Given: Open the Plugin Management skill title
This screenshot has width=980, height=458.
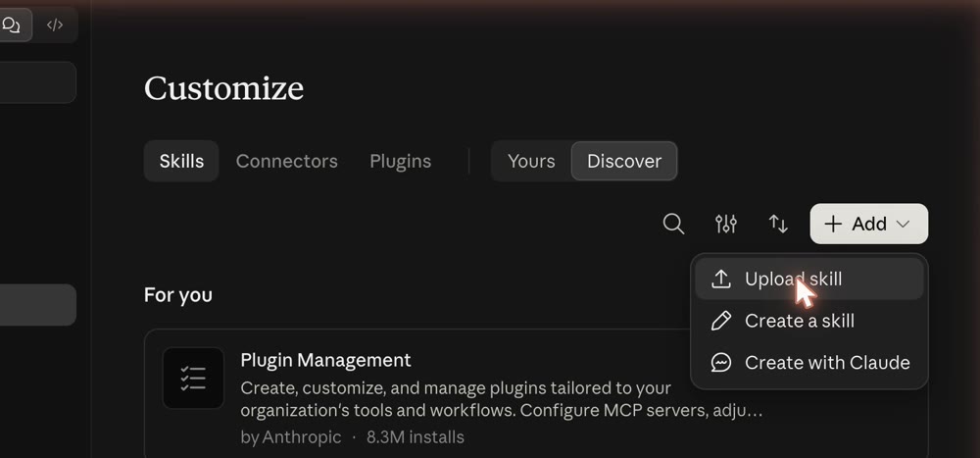Looking at the screenshot, I should (x=325, y=360).
